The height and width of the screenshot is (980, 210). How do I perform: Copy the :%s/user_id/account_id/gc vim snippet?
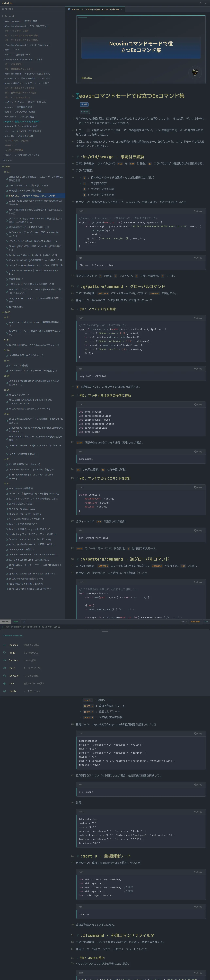click(x=198, y=258)
